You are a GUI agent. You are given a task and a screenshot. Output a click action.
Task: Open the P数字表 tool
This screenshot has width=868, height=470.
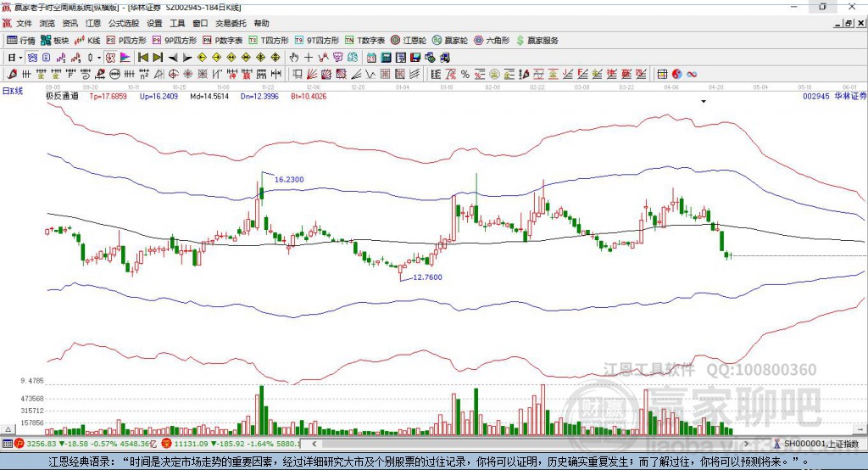coord(223,41)
